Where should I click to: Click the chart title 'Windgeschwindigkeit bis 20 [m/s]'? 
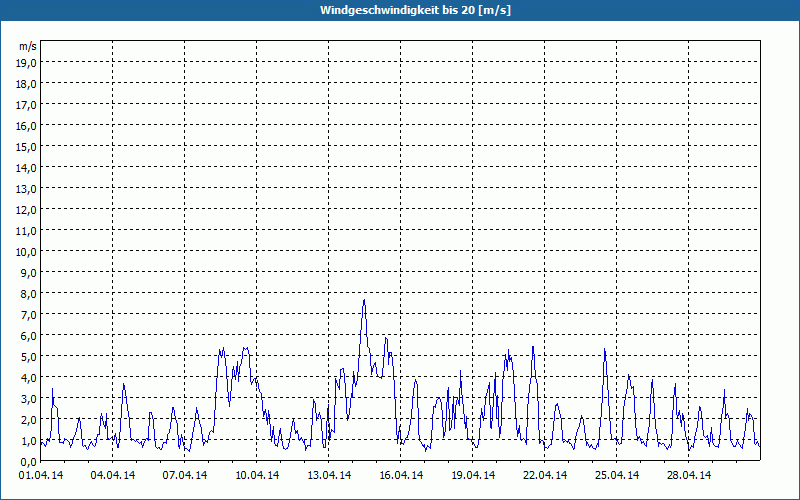coord(415,10)
